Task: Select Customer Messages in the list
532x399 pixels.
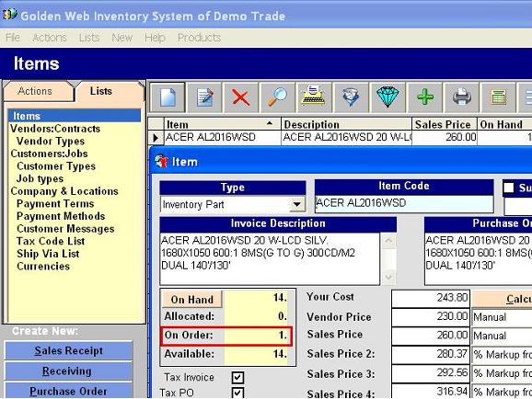Action: point(66,229)
